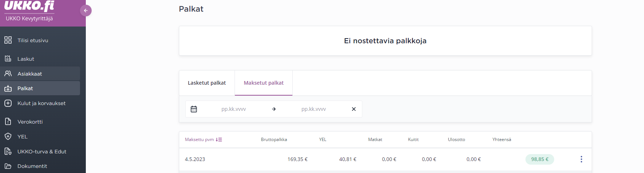The height and width of the screenshot is (173, 644).
Task: Clear the date range with X
Action: tap(354, 109)
